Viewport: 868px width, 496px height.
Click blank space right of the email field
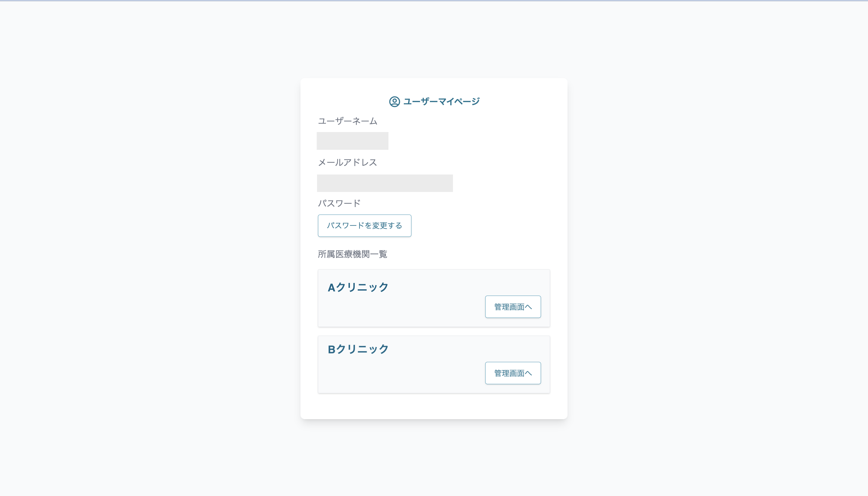504,183
